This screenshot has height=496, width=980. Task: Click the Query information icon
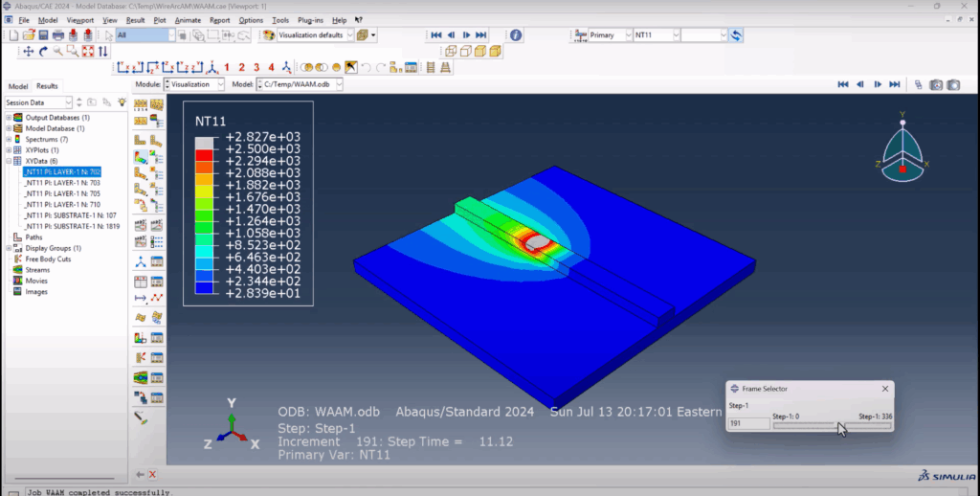516,35
